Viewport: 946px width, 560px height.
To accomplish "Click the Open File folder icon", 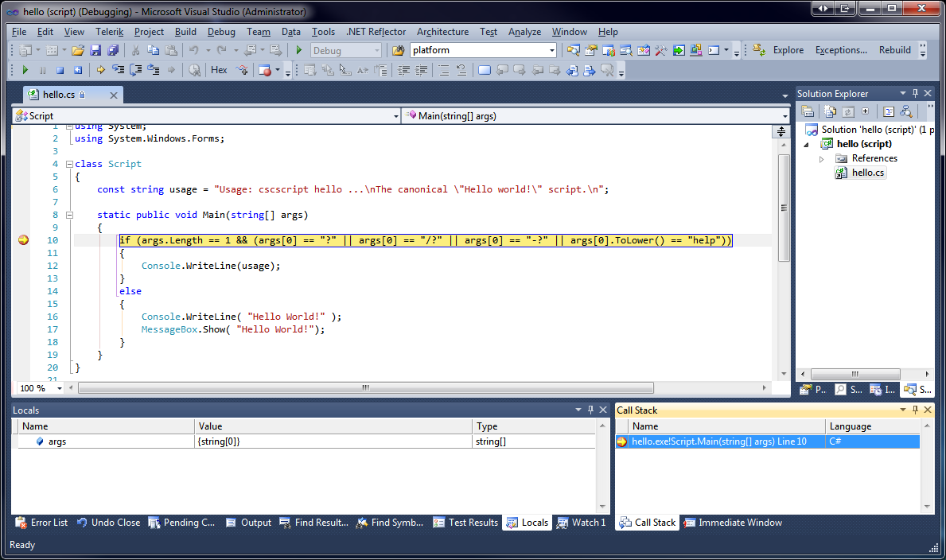I will pos(78,50).
